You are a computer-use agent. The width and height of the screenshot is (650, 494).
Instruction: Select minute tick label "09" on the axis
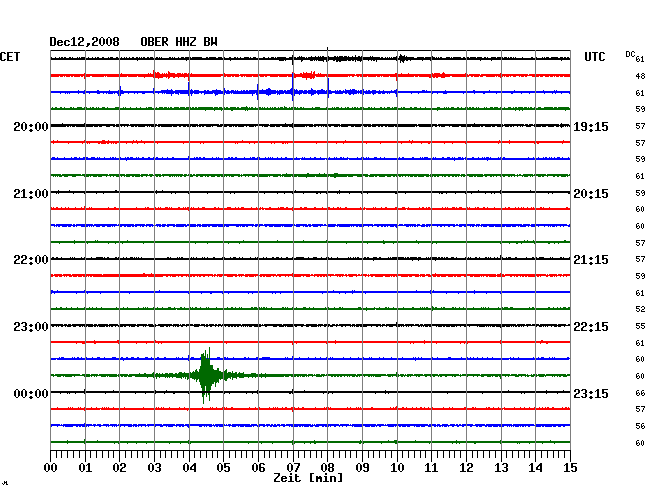(x=362, y=467)
